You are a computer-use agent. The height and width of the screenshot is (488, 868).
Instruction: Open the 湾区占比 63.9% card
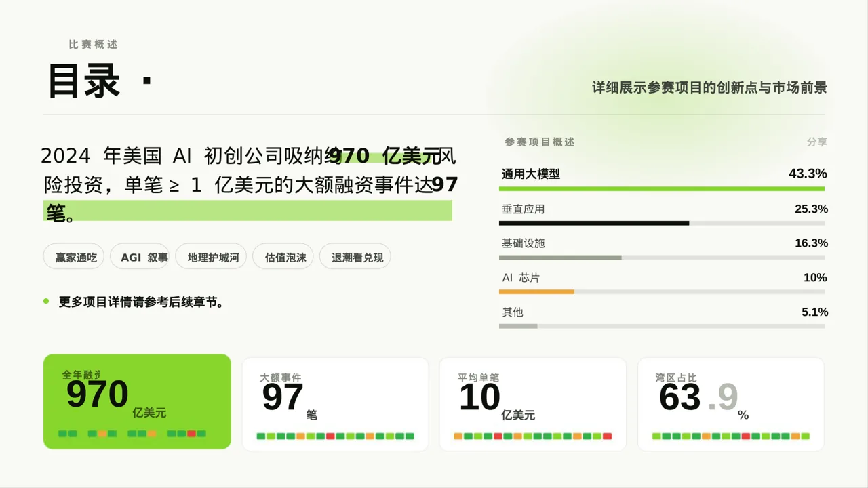coord(731,404)
